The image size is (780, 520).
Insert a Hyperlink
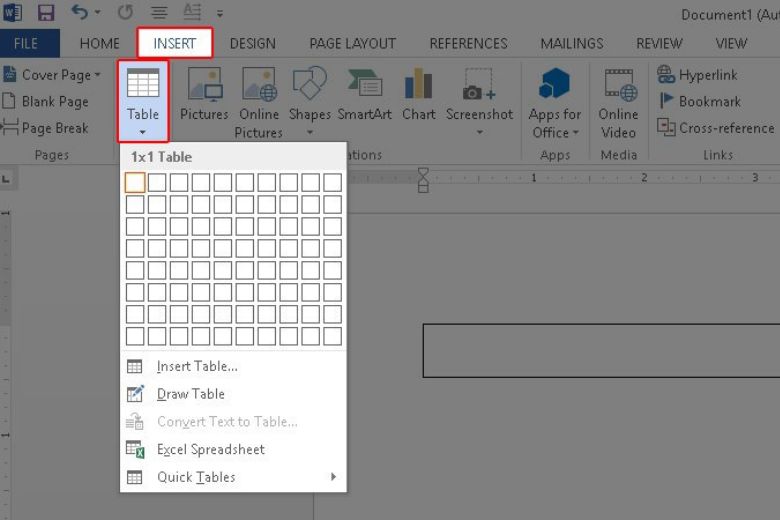(x=697, y=75)
